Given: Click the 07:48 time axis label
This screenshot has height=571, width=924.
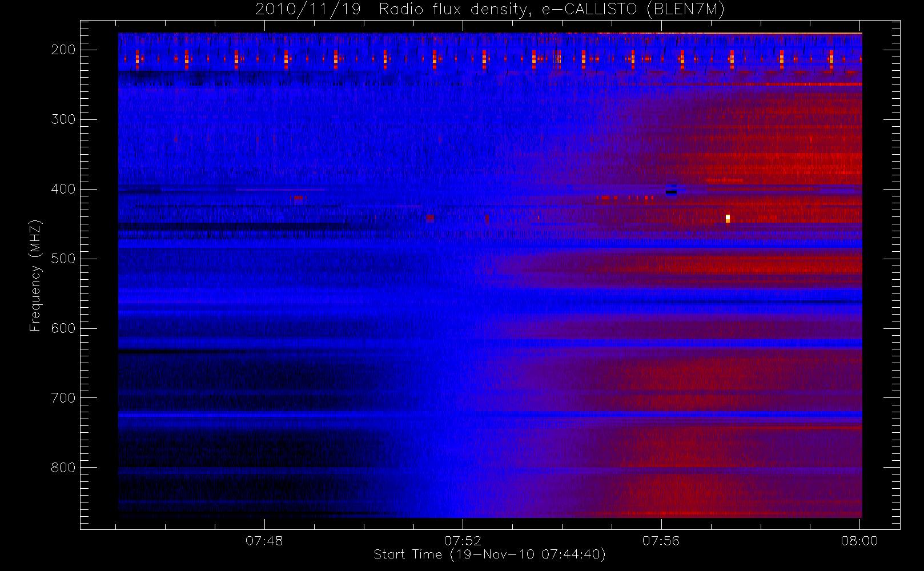Looking at the screenshot, I should pos(264,541).
